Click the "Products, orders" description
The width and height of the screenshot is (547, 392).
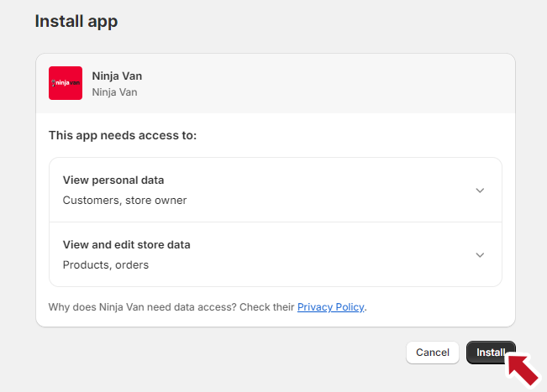(106, 265)
